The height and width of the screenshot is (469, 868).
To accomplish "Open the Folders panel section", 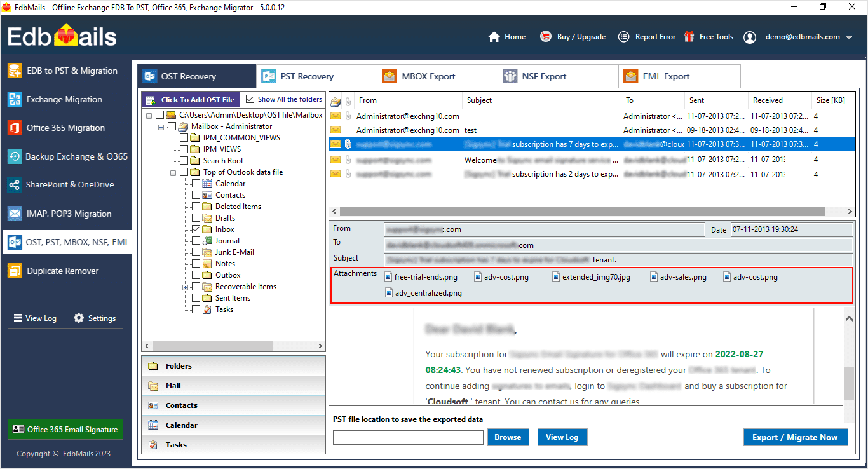I will pos(233,366).
